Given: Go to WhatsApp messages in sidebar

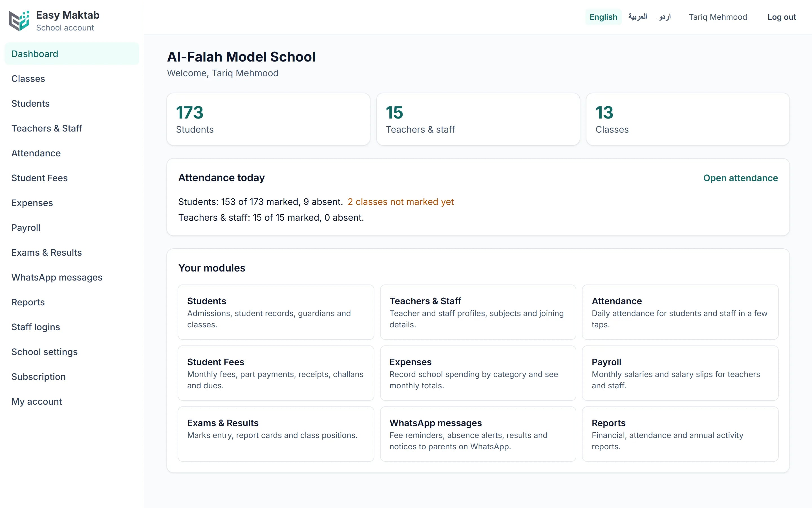Looking at the screenshot, I should coord(72,277).
